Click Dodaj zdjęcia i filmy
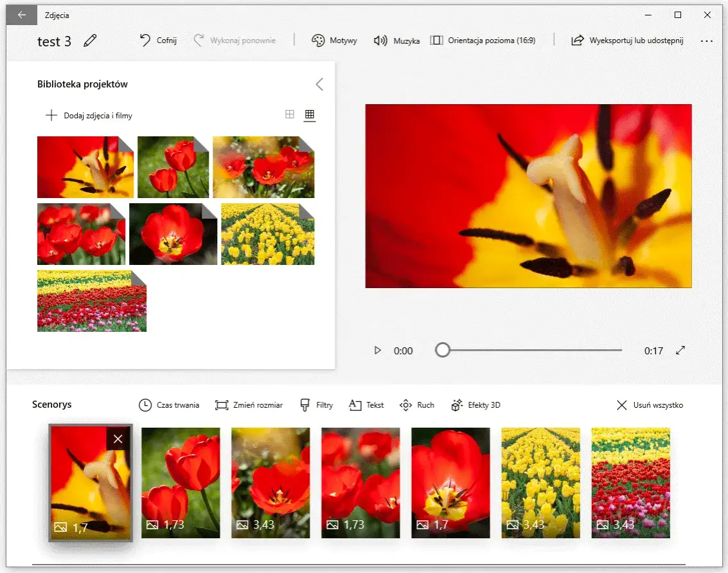The image size is (728, 573). (89, 116)
